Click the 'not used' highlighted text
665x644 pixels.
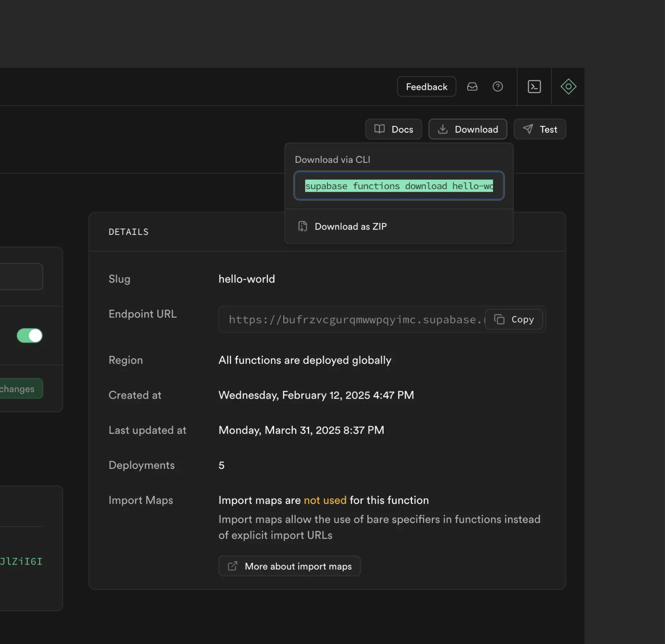pos(325,500)
